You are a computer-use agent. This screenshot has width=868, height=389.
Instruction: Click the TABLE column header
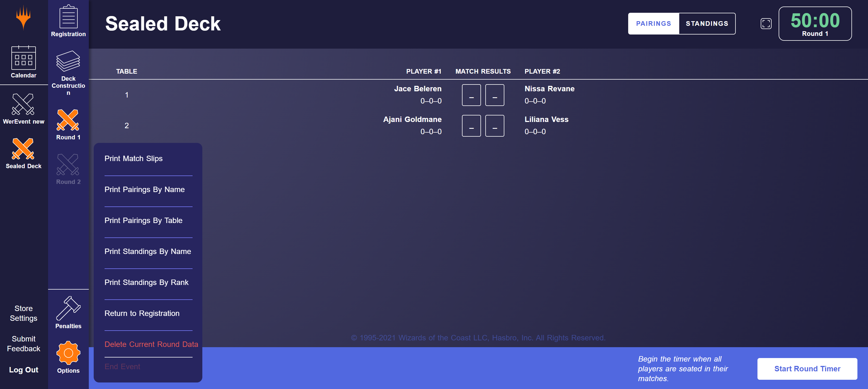127,71
